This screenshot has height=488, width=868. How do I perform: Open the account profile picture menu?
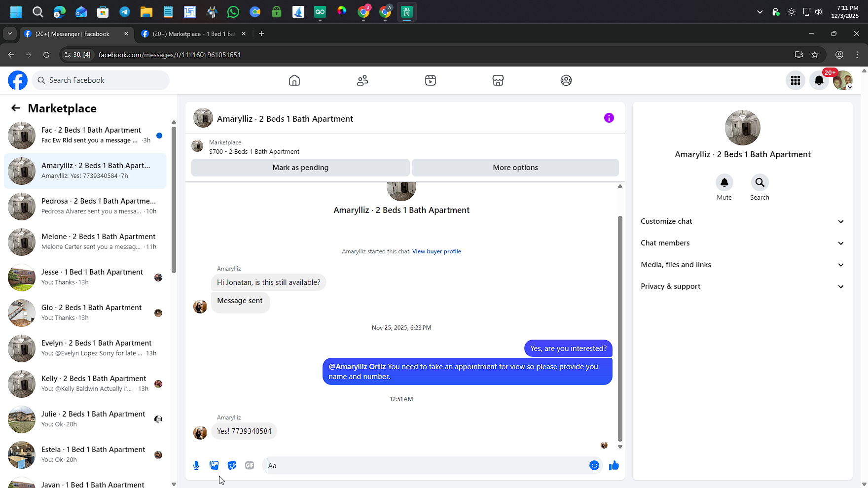click(843, 80)
